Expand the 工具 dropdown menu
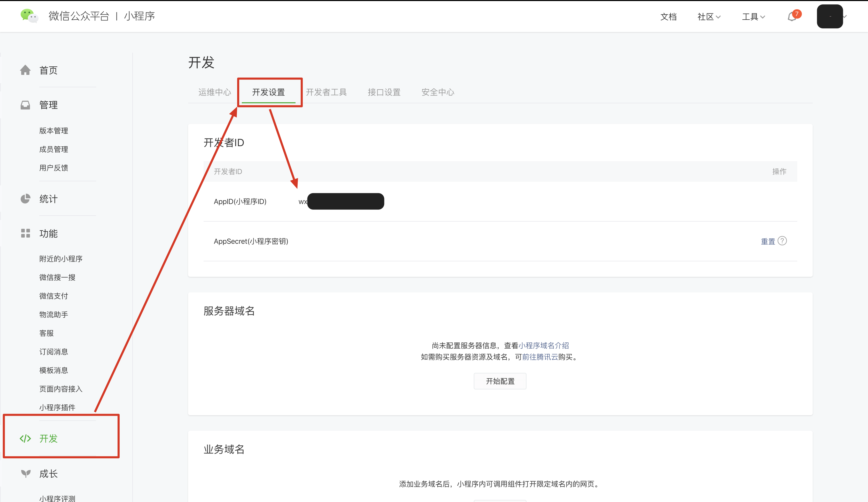This screenshot has height=502, width=868. coord(753,17)
